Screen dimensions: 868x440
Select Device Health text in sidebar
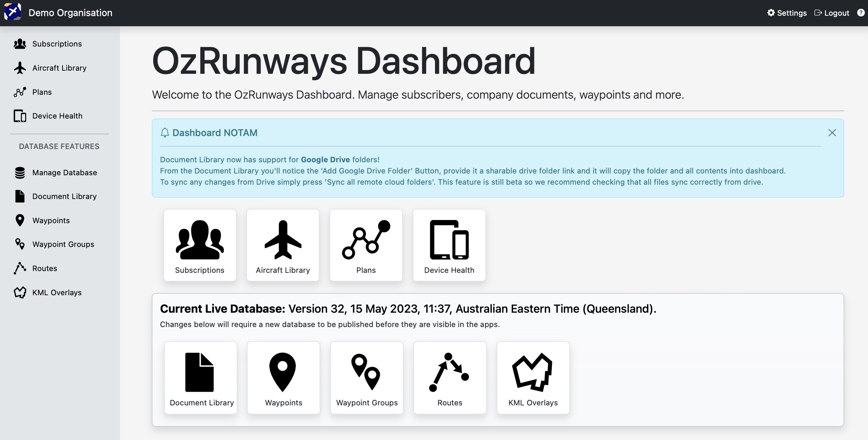57,116
